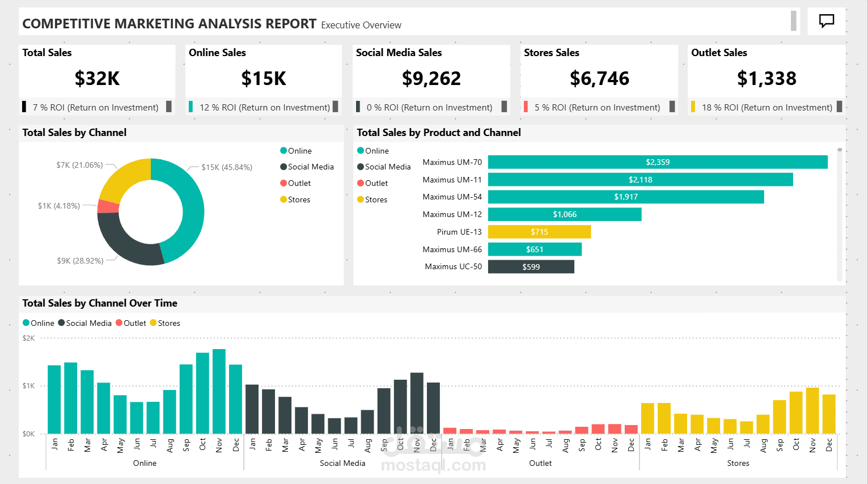Click the Maximus UM-70 sales bar

pyautogui.click(x=658, y=162)
